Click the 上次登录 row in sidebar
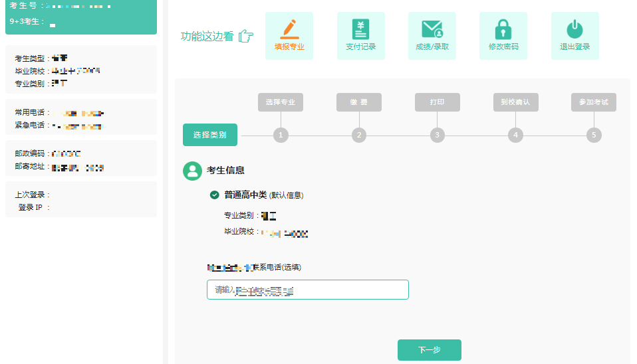The width and height of the screenshot is (637, 364). [33, 195]
